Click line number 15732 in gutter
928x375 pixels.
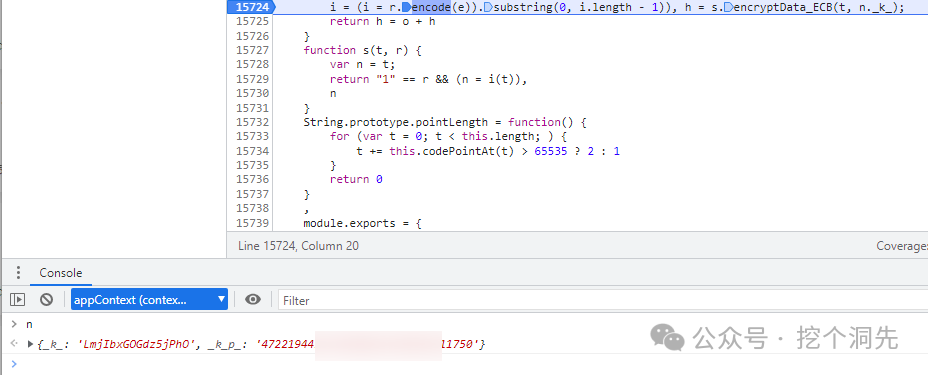[x=252, y=122]
